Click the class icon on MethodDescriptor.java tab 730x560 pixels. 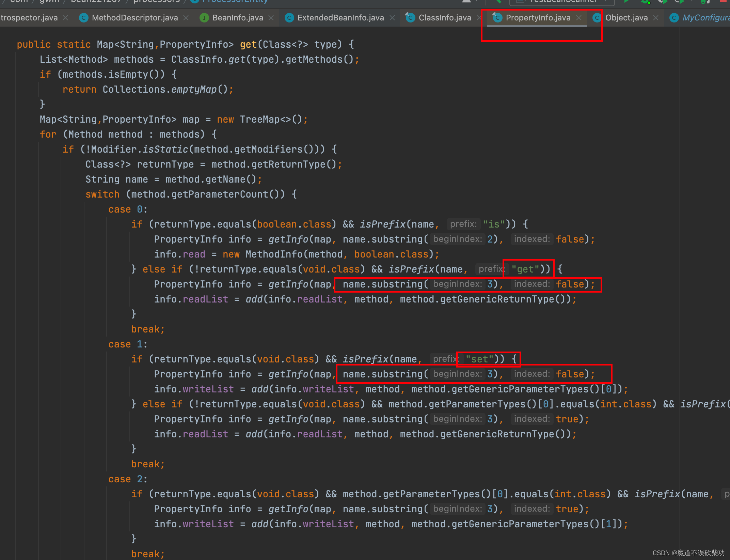pos(84,18)
